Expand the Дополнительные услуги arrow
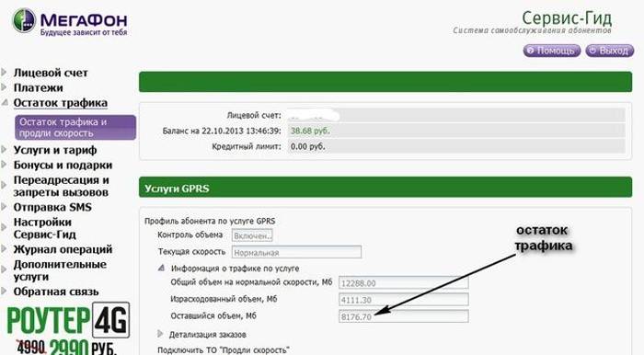 (x=4, y=269)
